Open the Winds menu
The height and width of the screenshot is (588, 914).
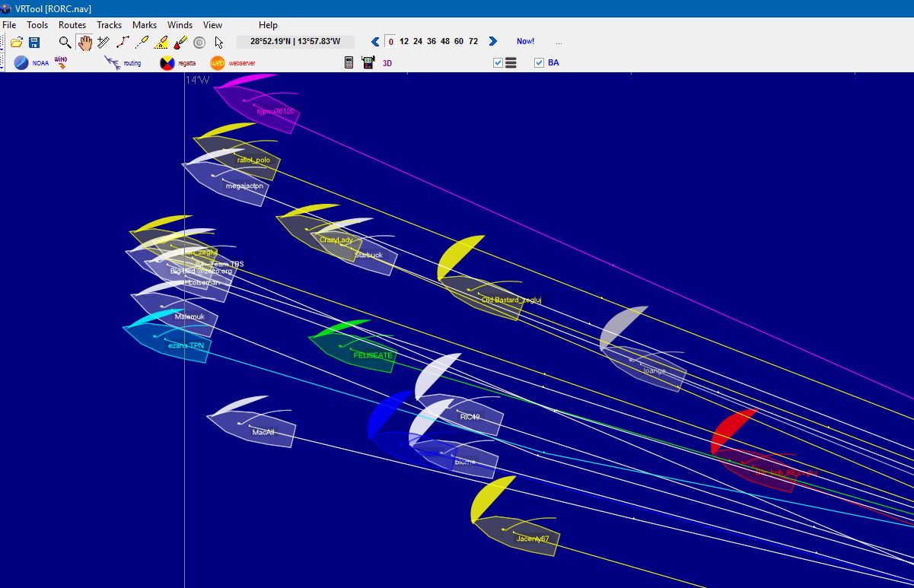tap(180, 25)
